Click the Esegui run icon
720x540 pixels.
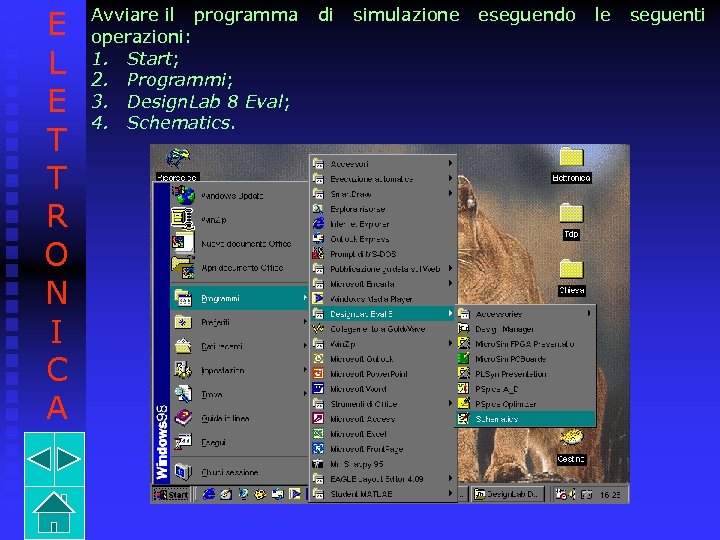click(183, 442)
